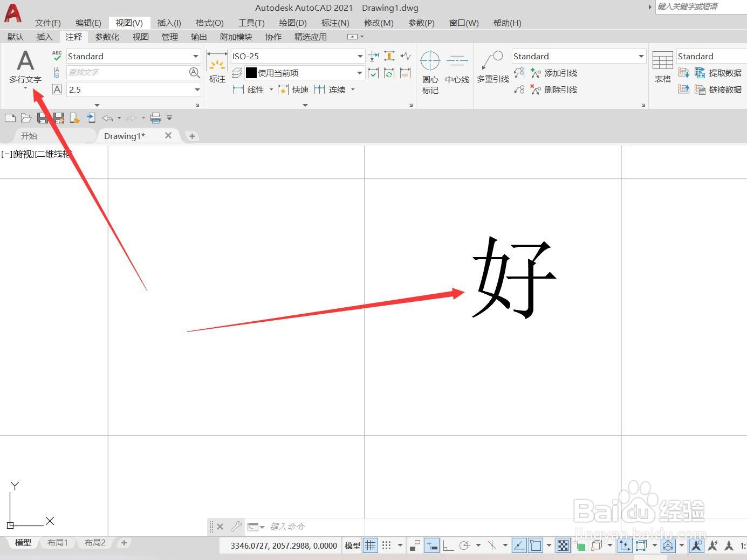Switch to 布局1 layout tab
Image resolution: width=747 pixels, height=560 pixels.
click(57, 543)
